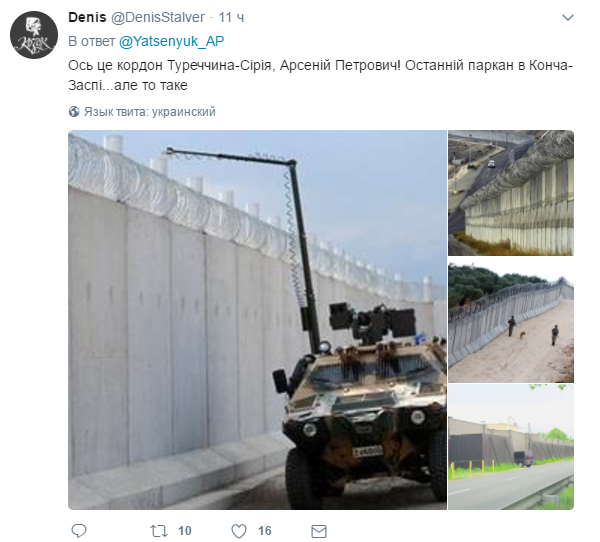Click the 'Язык твита: украинский' label

[x=150, y=112]
